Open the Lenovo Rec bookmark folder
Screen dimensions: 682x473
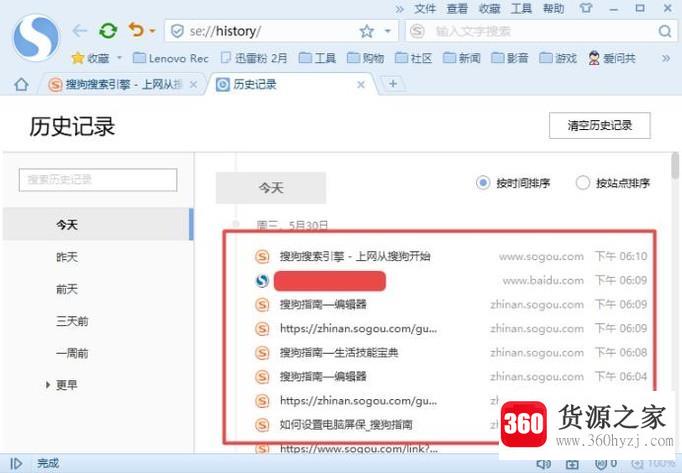pyautogui.click(x=170, y=58)
